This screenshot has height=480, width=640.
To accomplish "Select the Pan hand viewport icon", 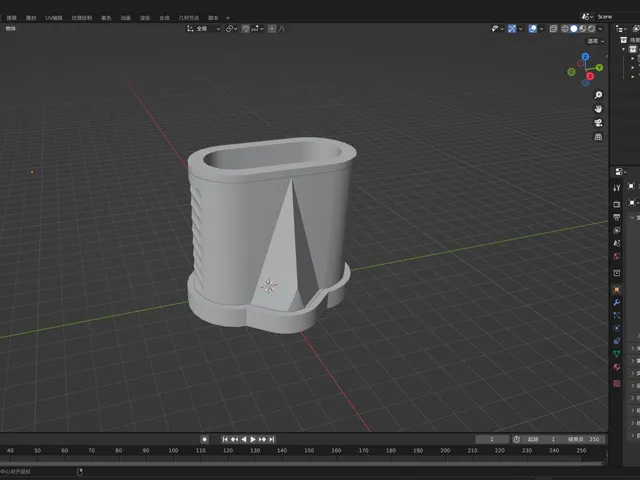I will point(598,109).
